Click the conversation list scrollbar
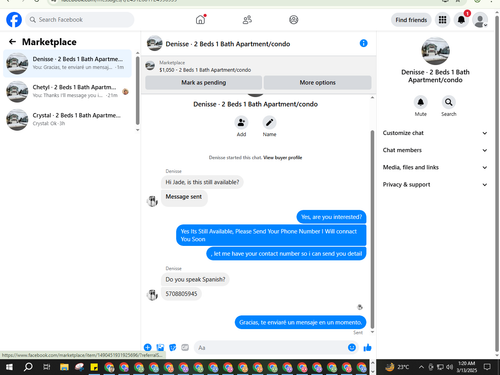The width and height of the screenshot is (500, 375). [137, 91]
